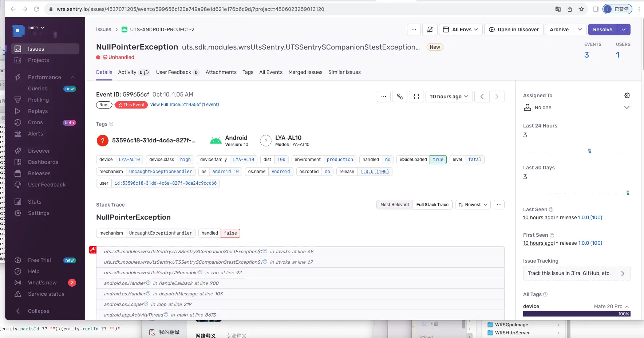Switch to All Events tab

pos(271,72)
